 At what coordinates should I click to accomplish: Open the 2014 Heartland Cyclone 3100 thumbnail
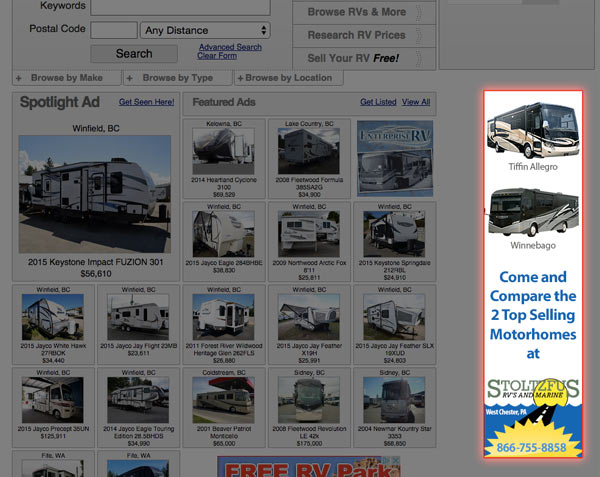pyautogui.click(x=223, y=151)
